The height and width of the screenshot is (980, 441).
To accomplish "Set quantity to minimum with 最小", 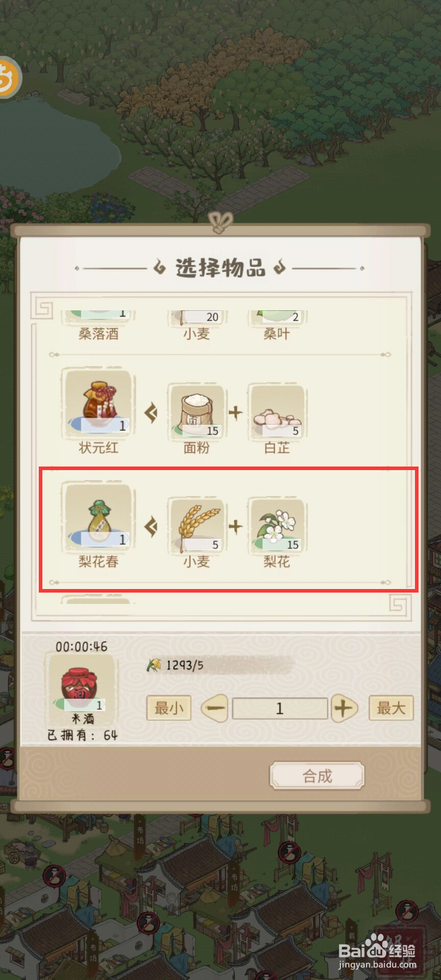I will 169,708.
